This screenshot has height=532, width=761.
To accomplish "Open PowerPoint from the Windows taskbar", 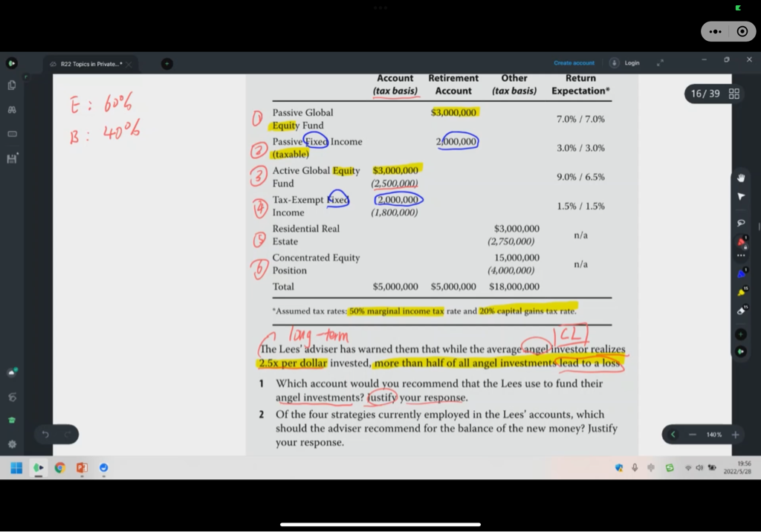I will tap(82, 468).
